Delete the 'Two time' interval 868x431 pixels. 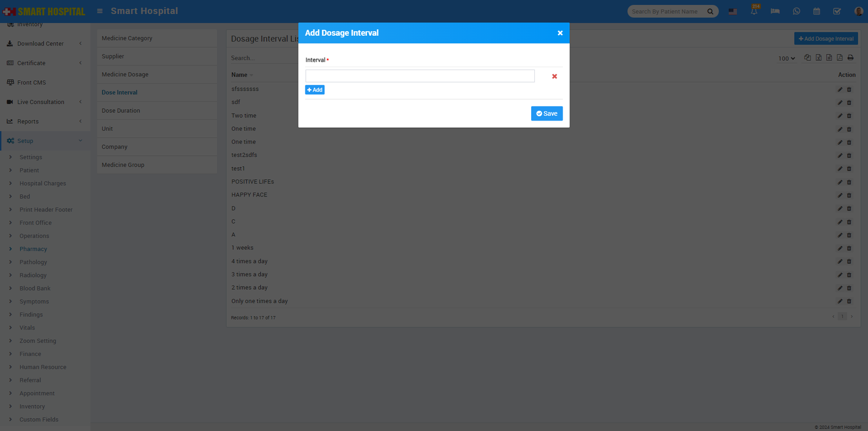849,116
